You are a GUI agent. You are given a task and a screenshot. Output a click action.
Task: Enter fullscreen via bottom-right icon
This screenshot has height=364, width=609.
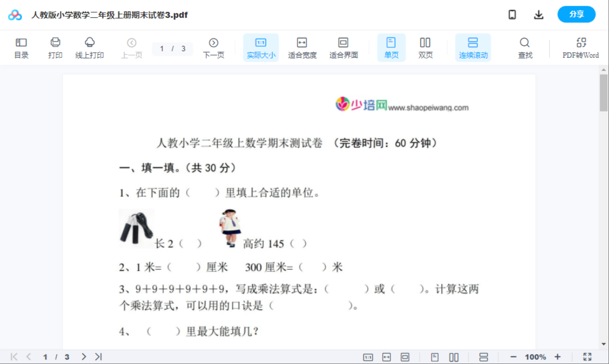588,356
